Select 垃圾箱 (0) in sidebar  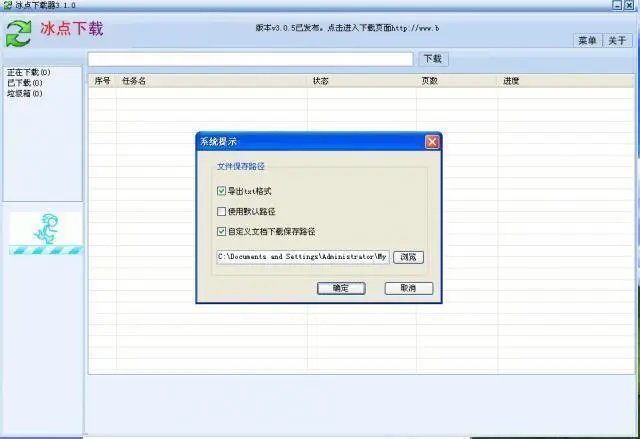pyautogui.click(x=24, y=93)
